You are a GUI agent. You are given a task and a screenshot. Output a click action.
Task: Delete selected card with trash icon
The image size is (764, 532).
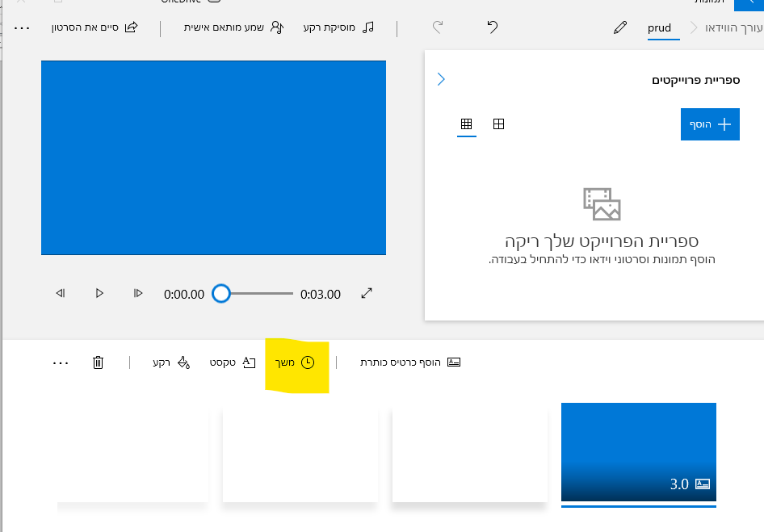point(98,362)
